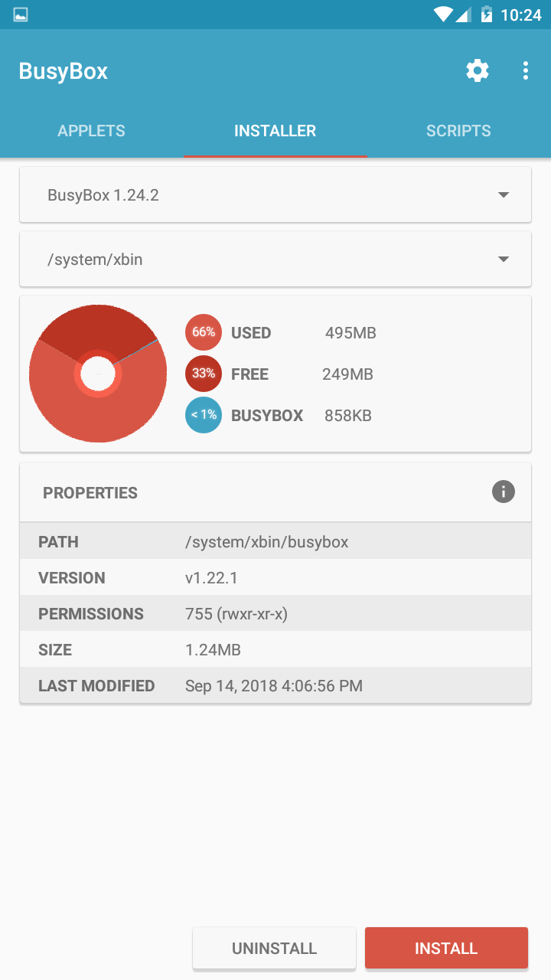Tap the VERSION v1.22.1 row
This screenshot has height=980, width=551.
pyautogui.click(x=275, y=578)
